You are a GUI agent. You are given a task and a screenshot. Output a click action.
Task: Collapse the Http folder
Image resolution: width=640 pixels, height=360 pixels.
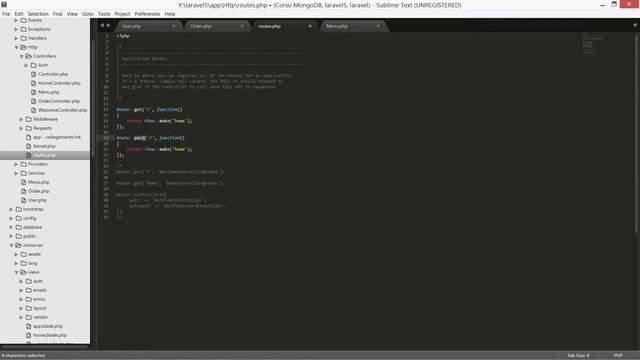click(16, 47)
